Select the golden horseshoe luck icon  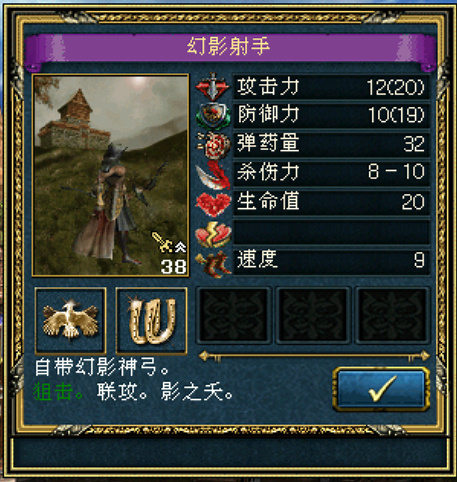(151, 320)
